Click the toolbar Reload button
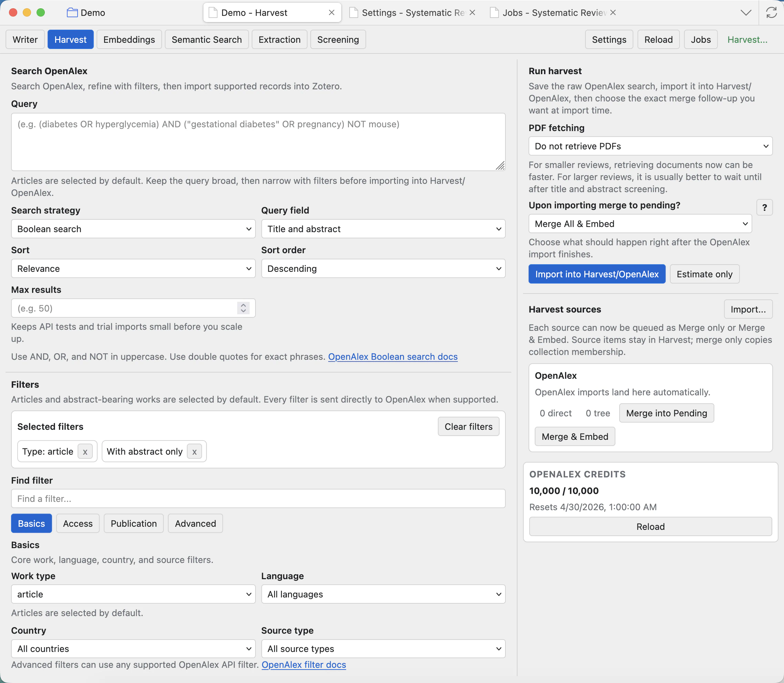This screenshot has width=784, height=683. tap(658, 40)
